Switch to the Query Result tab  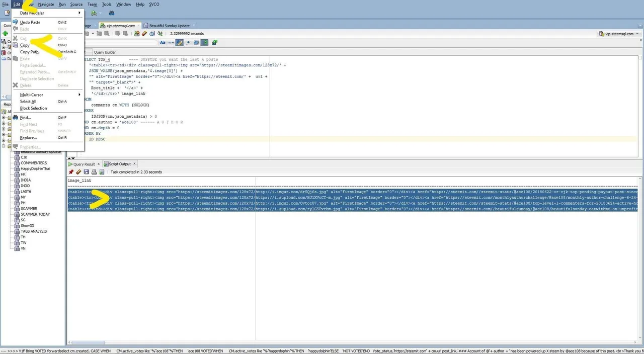click(84, 164)
